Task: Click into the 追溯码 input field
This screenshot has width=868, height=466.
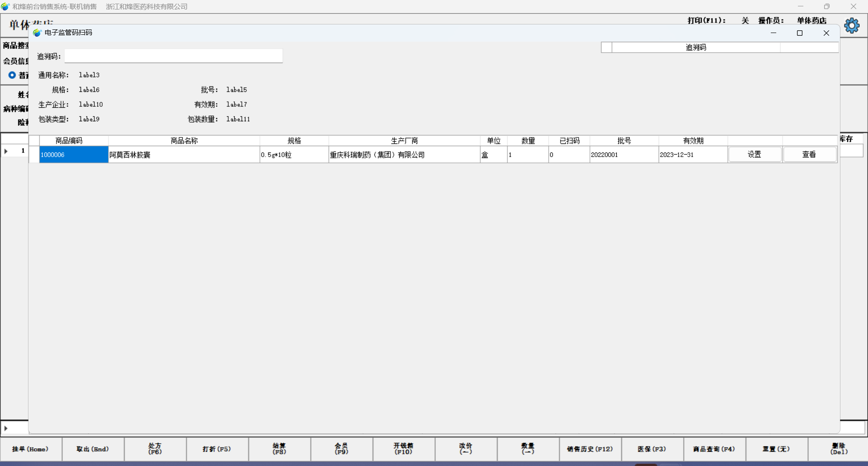Action: [174, 57]
